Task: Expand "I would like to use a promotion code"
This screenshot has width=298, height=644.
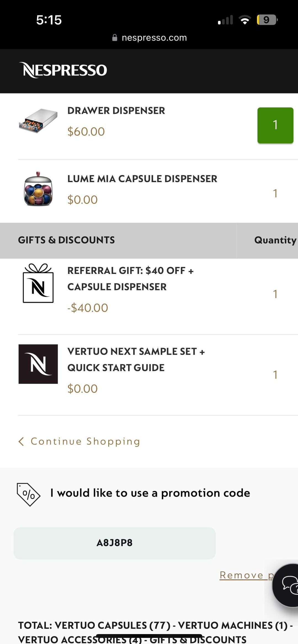Action: [x=150, y=493]
